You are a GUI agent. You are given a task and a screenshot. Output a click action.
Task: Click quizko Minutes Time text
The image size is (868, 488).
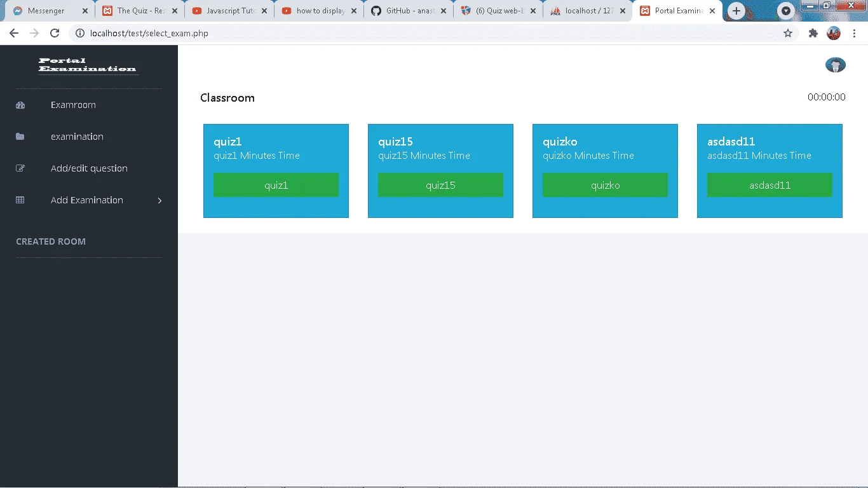[588, 156]
